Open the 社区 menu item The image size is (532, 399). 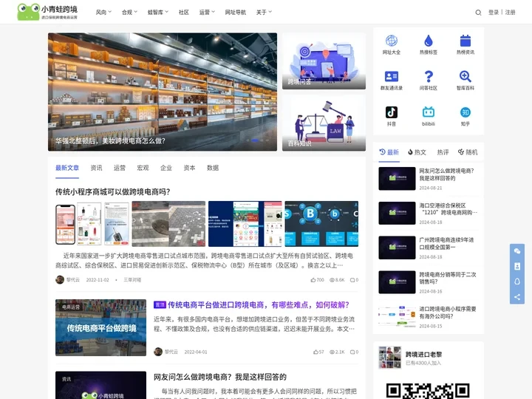click(183, 13)
